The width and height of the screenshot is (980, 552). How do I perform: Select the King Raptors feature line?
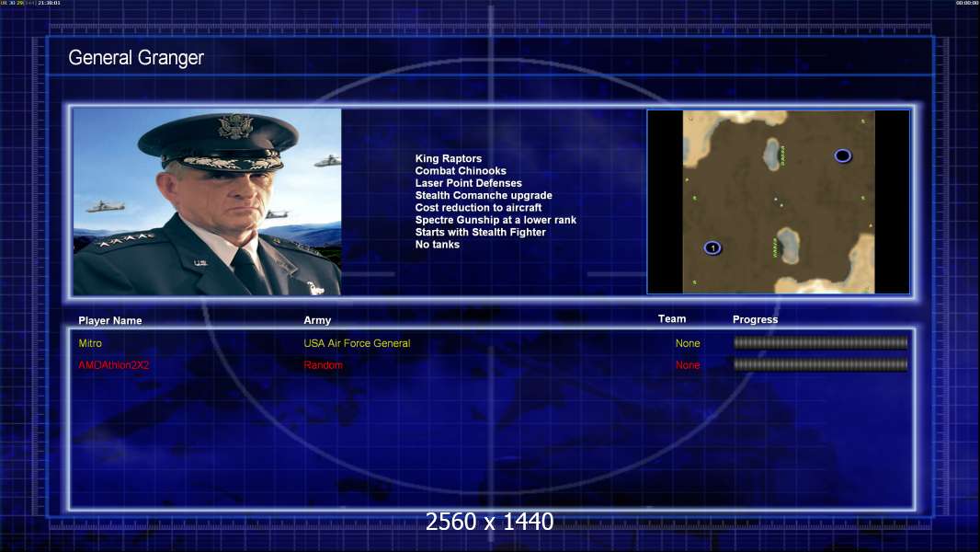click(x=448, y=159)
